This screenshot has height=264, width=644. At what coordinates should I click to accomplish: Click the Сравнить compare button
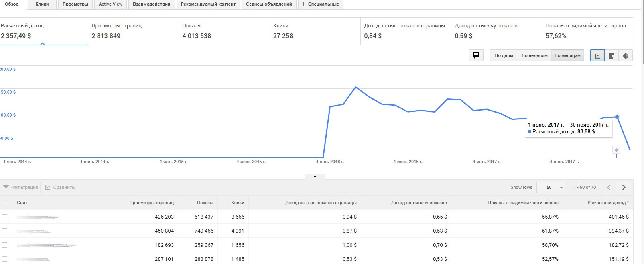pyautogui.click(x=60, y=187)
